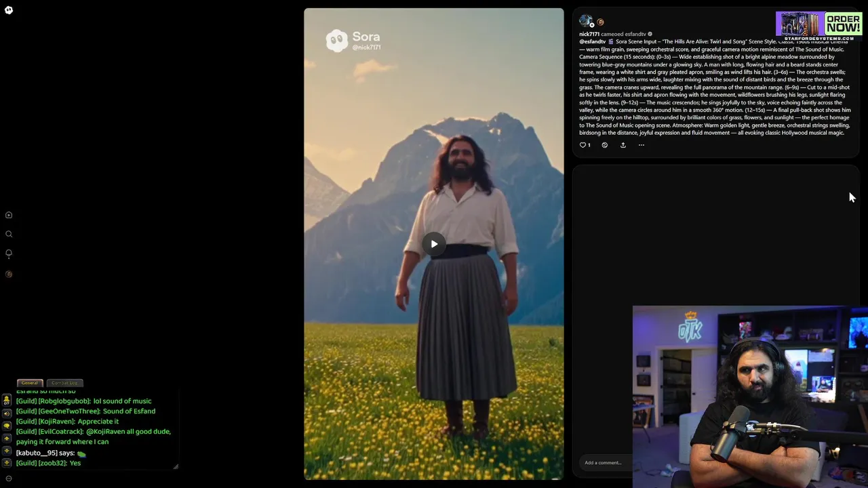The width and height of the screenshot is (868, 488).
Task: Open the chat speech bubble menu icon
Action: tap(7, 426)
